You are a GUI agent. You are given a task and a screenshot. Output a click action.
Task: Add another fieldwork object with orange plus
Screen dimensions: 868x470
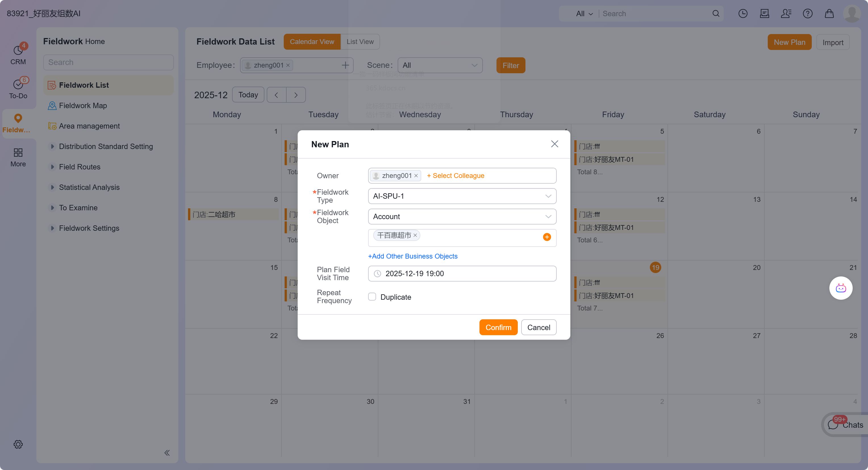tap(546, 237)
